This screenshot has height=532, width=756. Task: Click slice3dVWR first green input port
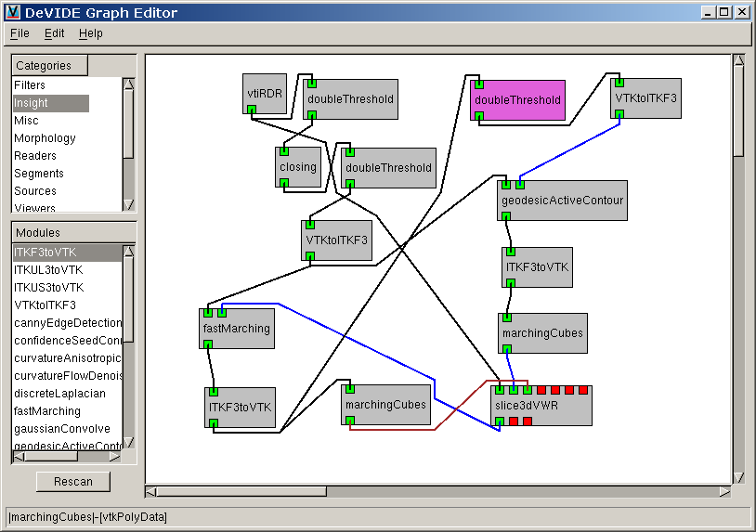[x=500, y=390]
